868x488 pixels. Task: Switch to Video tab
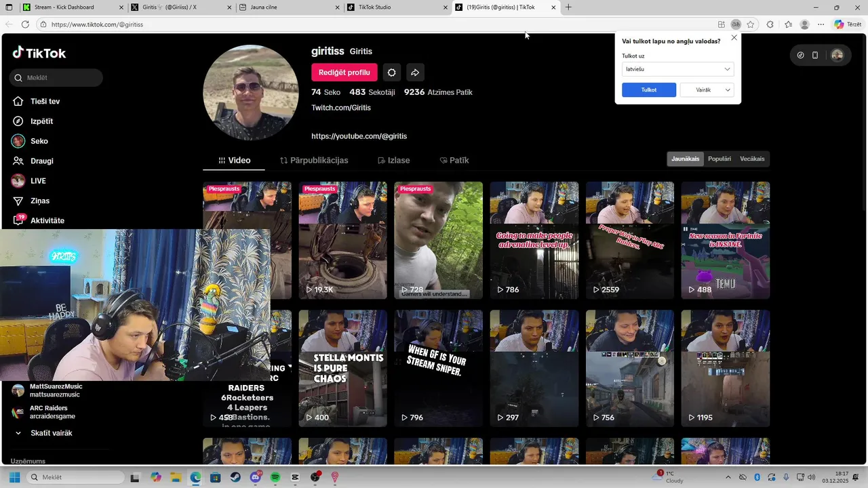[x=234, y=161]
